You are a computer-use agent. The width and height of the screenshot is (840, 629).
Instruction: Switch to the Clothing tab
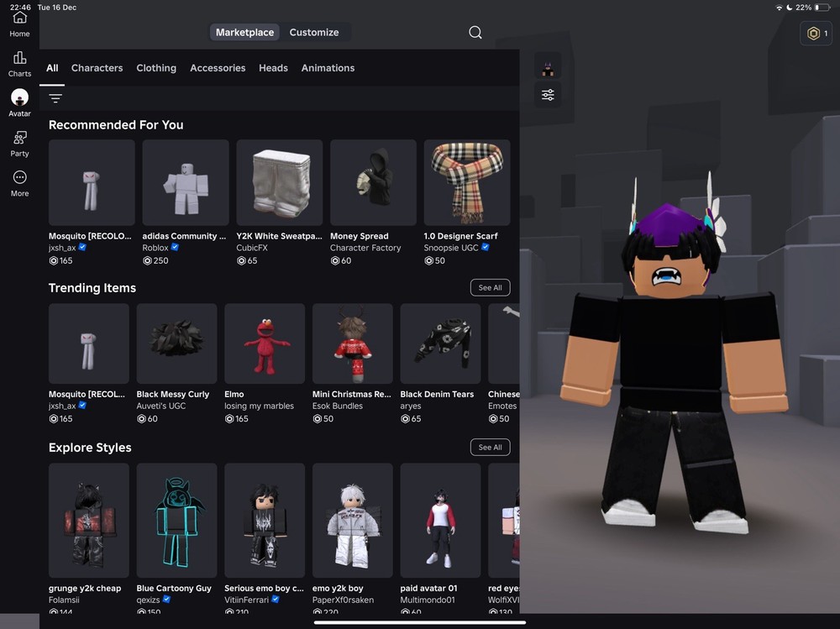tap(156, 68)
